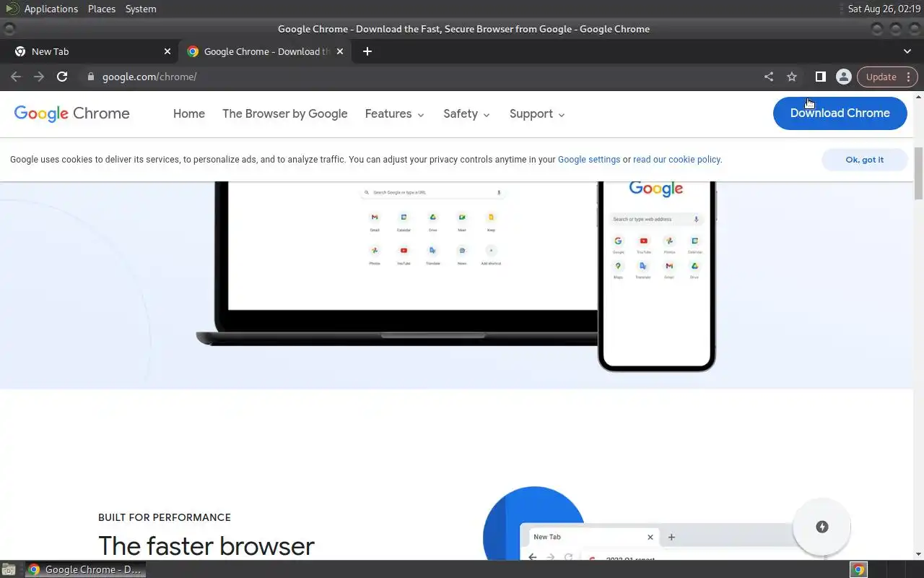This screenshot has width=924, height=578.
Task: Open the Applications menu
Action: pos(51,9)
